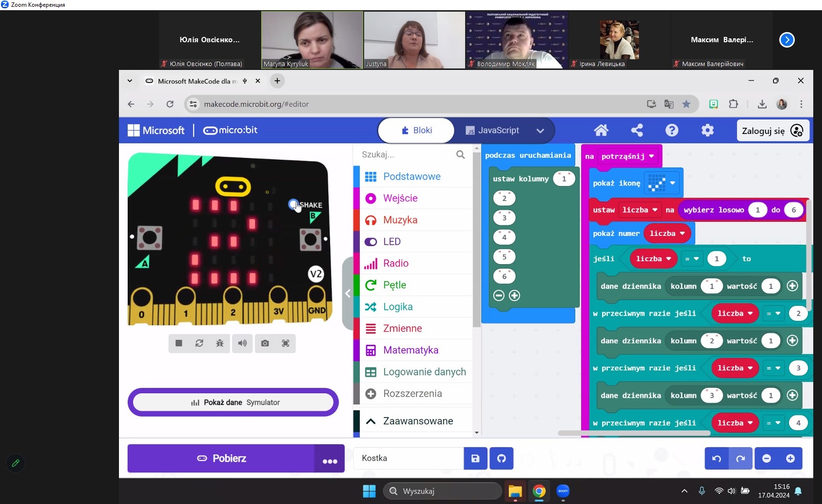Share the project
The image size is (822, 504).
637,130
